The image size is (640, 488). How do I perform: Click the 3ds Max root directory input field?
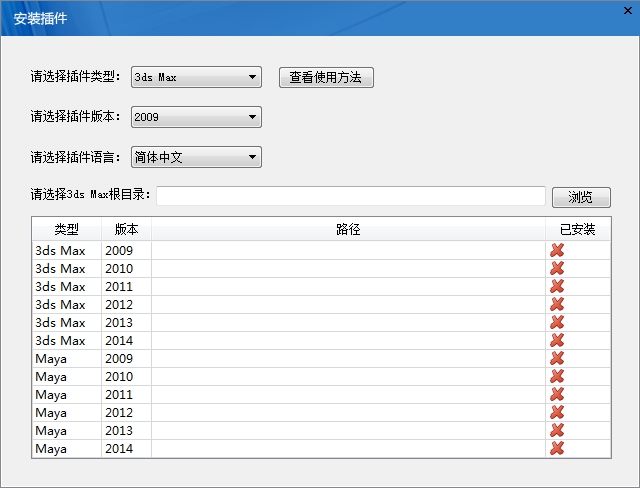pos(351,196)
